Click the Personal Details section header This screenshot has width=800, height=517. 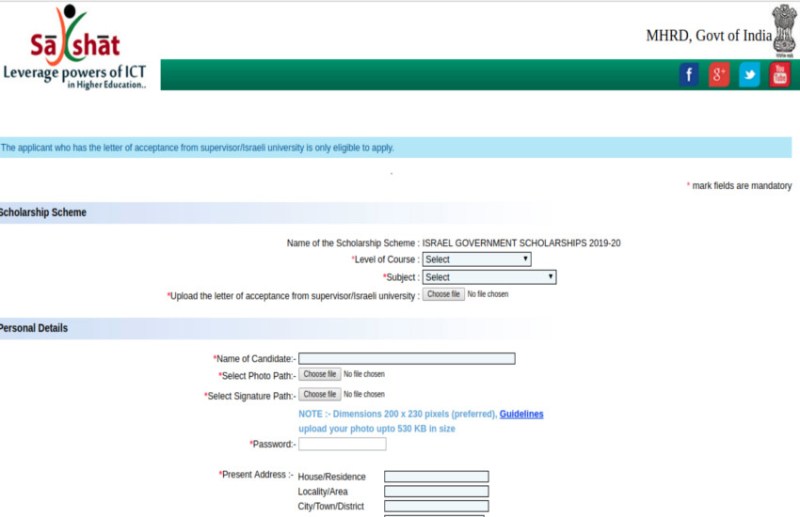[34, 328]
